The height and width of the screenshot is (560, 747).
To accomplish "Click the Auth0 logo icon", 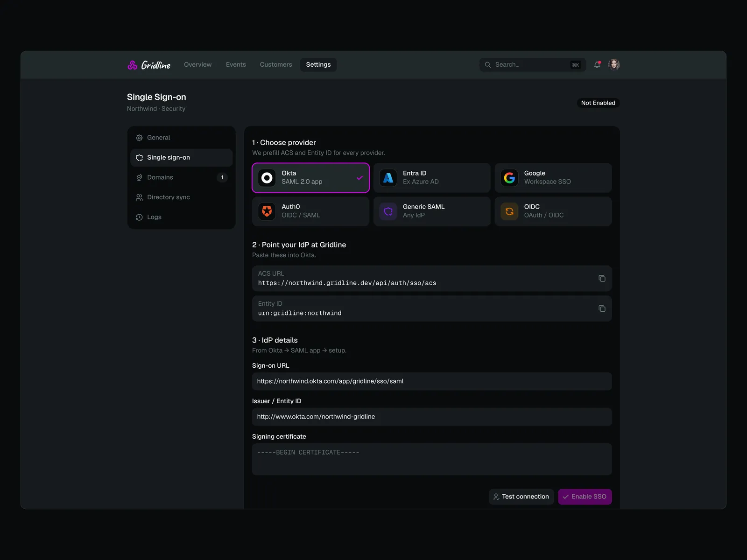I will pos(267,211).
